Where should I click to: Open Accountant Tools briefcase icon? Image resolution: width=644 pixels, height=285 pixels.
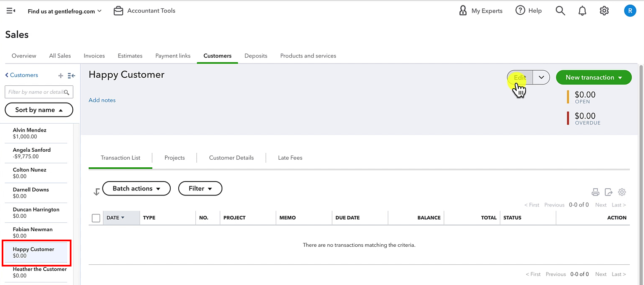coord(119,11)
